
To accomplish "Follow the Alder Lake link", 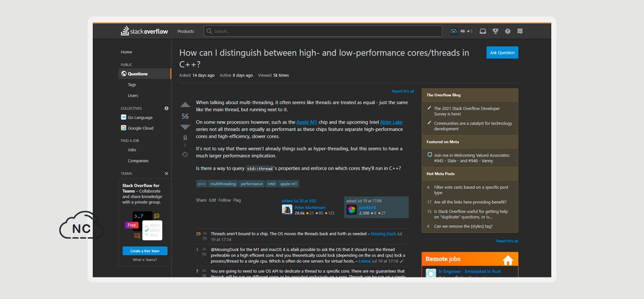I will [x=391, y=122].
